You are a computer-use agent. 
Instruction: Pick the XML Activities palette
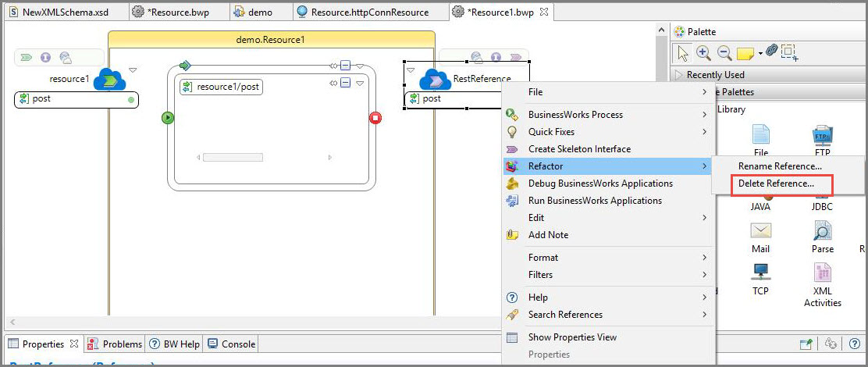coord(823,284)
